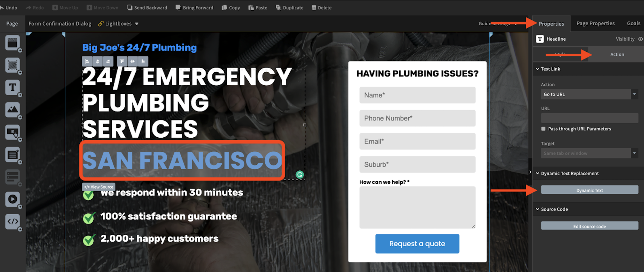Click the Move Up toolbar icon
644x272 pixels.
coord(55,7)
